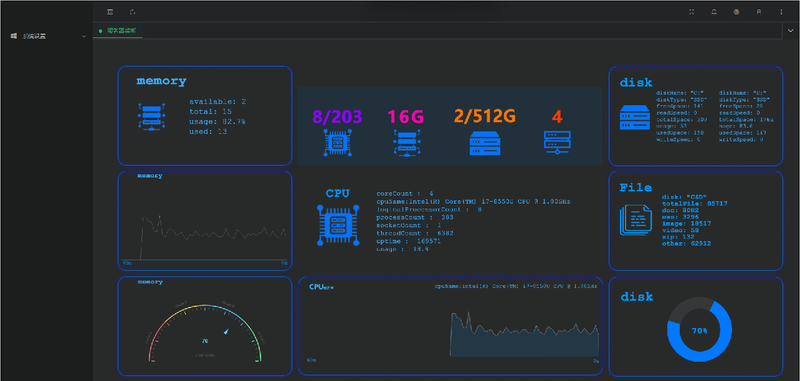The image size is (800, 381).
Task: Click the purple '8/203' figure
Action: tap(337, 117)
